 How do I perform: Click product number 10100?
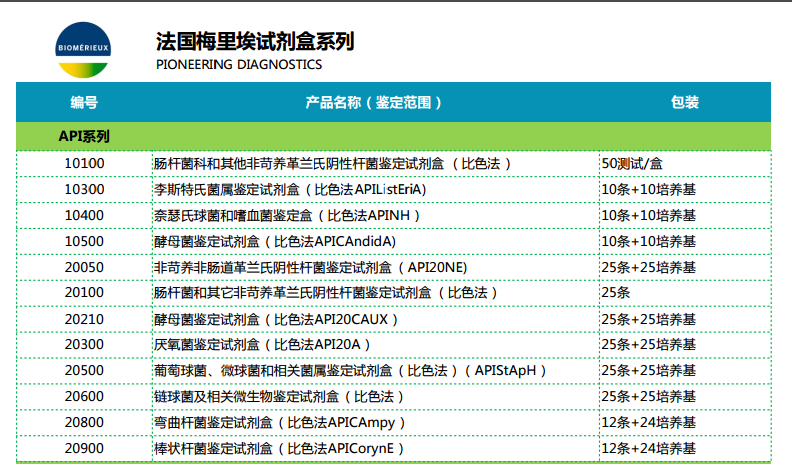point(84,164)
